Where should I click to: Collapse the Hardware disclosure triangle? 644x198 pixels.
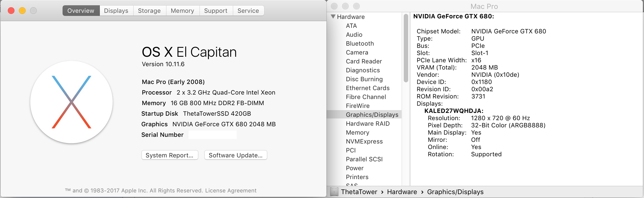pyautogui.click(x=333, y=17)
